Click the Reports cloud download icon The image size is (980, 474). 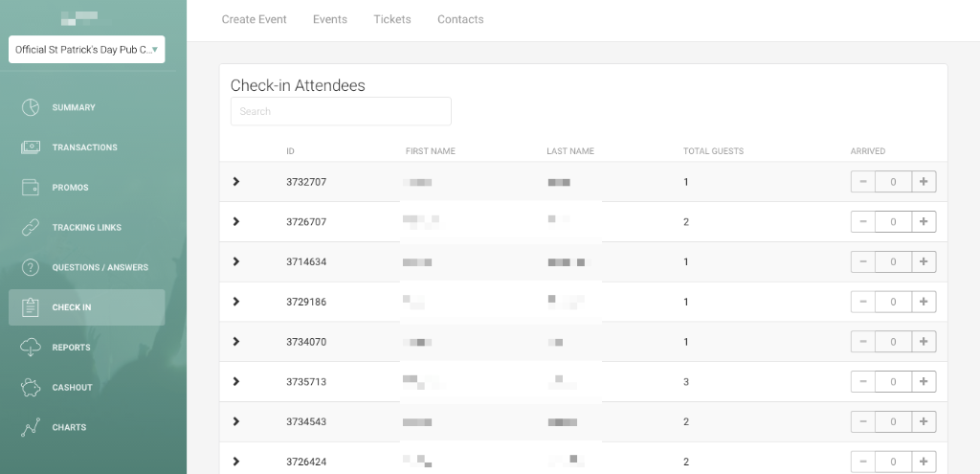(x=31, y=348)
